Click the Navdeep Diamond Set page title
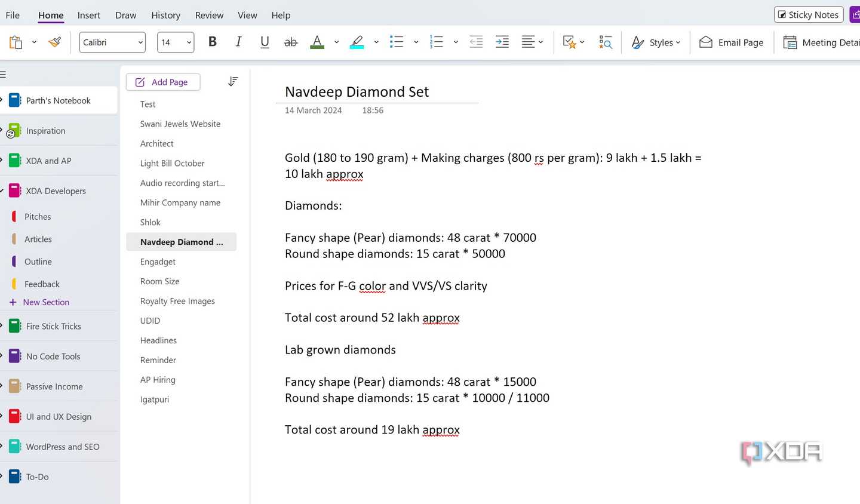This screenshot has height=504, width=860. [x=357, y=92]
